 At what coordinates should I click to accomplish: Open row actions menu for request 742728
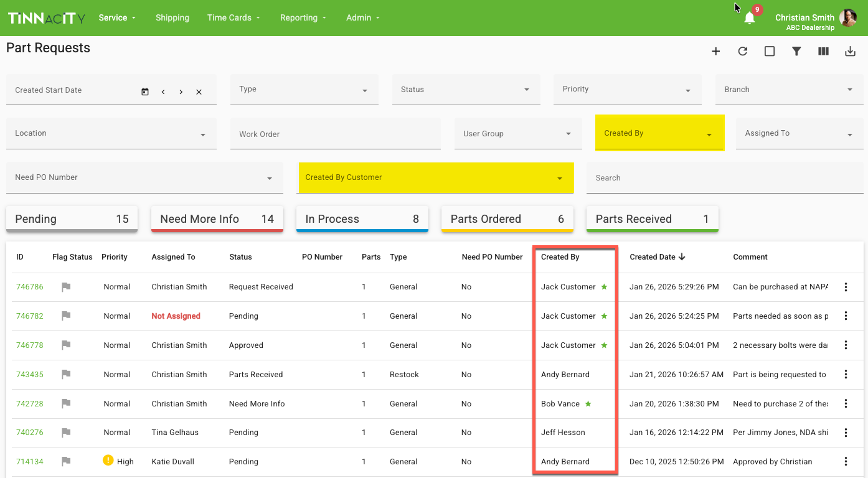tap(846, 404)
